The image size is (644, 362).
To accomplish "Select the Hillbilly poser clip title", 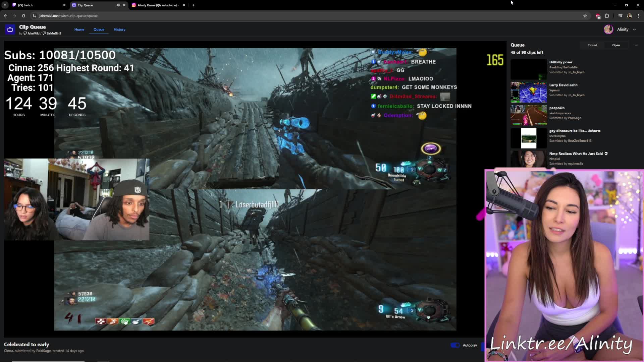I will pyautogui.click(x=561, y=62).
